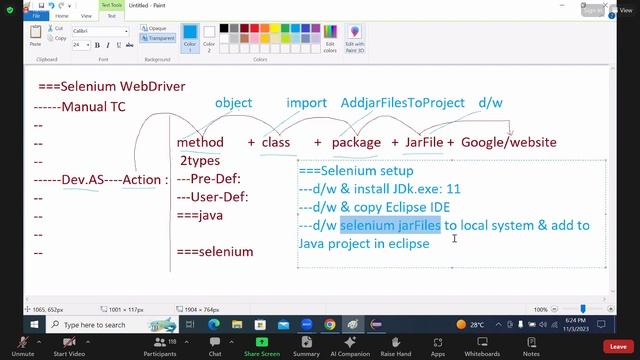The height and width of the screenshot is (360, 640).
Task: Click the Save icon in Paint title bar
Action: [x=41, y=5]
